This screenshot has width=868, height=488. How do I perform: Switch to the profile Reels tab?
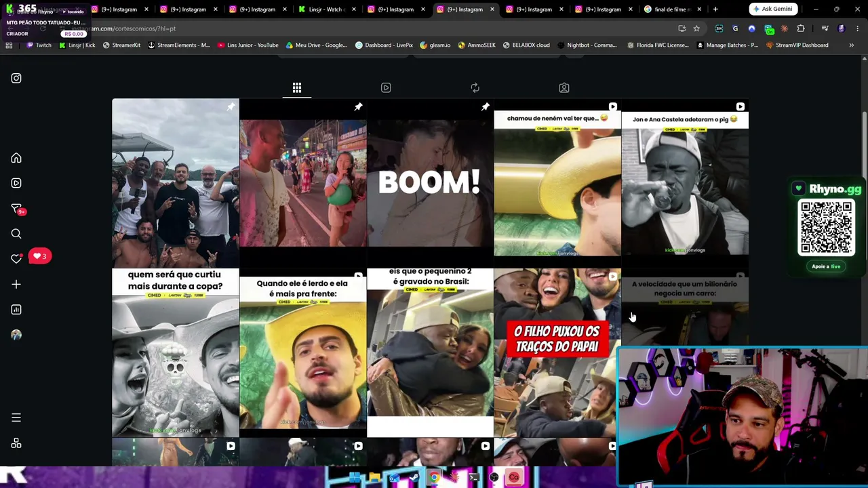[x=386, y=87]
